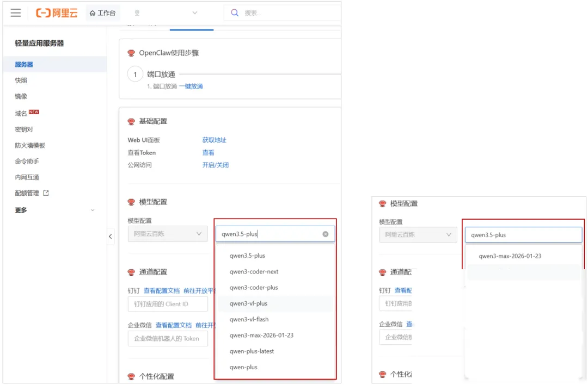This screenshot has width=588, height=385.
Task: Click the OpenClaw使用步骤 lobster icon
Action: click(x=131, y=53)
